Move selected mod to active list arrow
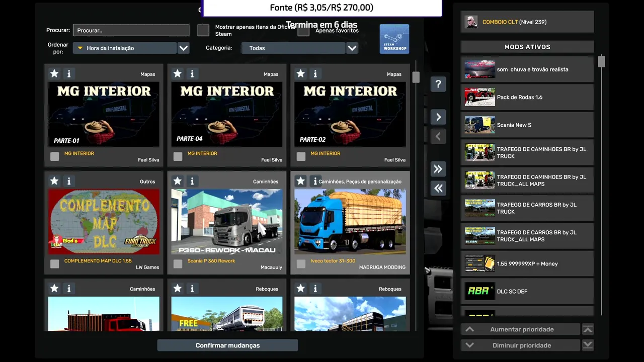The height and width of the screenshot is (362, 644). (x=438, y=117)
